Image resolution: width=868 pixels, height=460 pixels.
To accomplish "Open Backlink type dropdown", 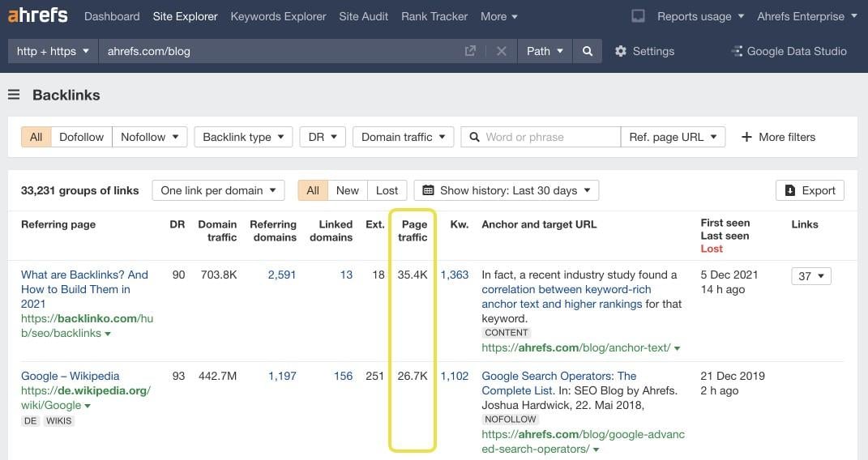I will click(x=243, y=137).
